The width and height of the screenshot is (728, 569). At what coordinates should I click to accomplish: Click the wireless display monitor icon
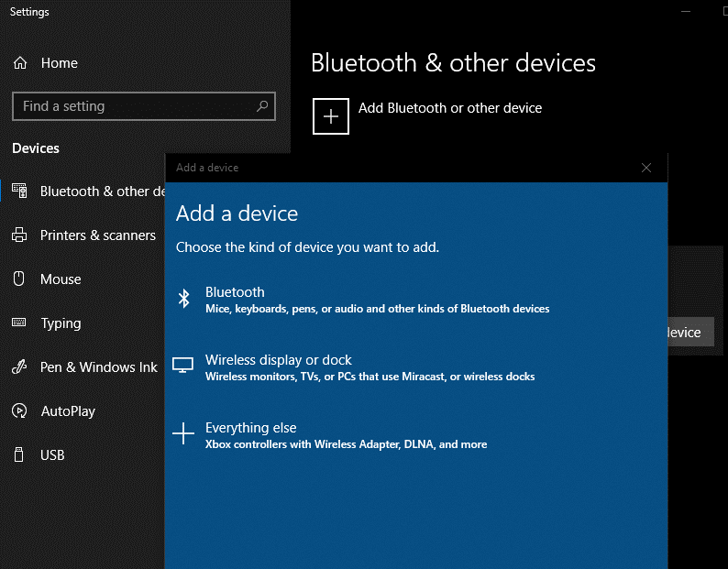[183, 366]
